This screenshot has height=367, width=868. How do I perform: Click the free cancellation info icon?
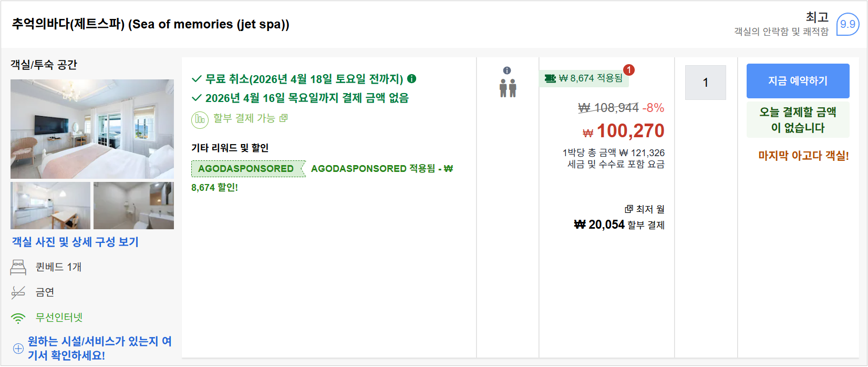[x=412, y=79]
